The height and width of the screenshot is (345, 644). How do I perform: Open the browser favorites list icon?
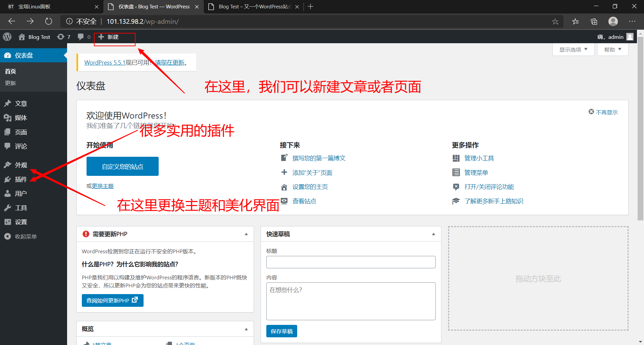click(576, 21)
